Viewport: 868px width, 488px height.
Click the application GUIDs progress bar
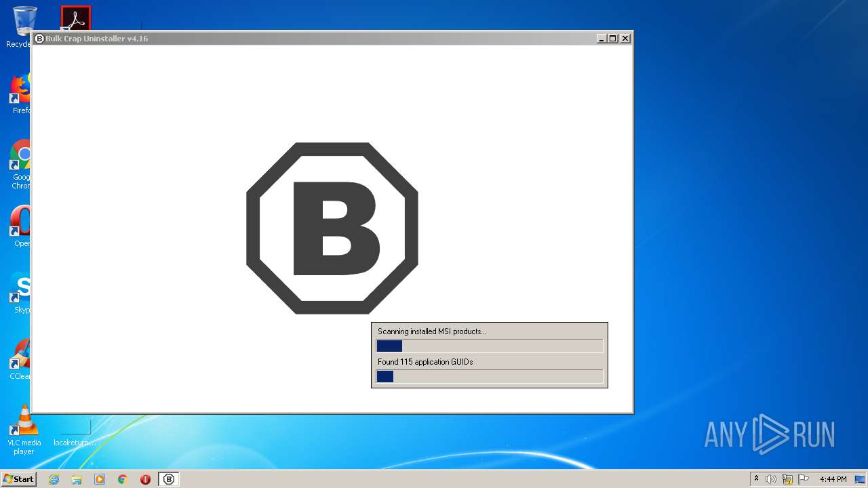pos(490,376)
